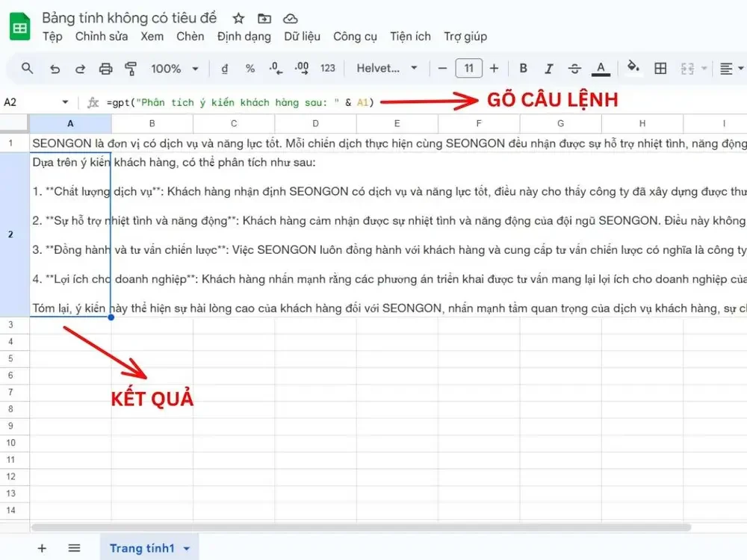This screenshot has width=747, height=560.
Task: Add a new sheet with plus button
Action: pyautogui.click(x=42, y=548)
